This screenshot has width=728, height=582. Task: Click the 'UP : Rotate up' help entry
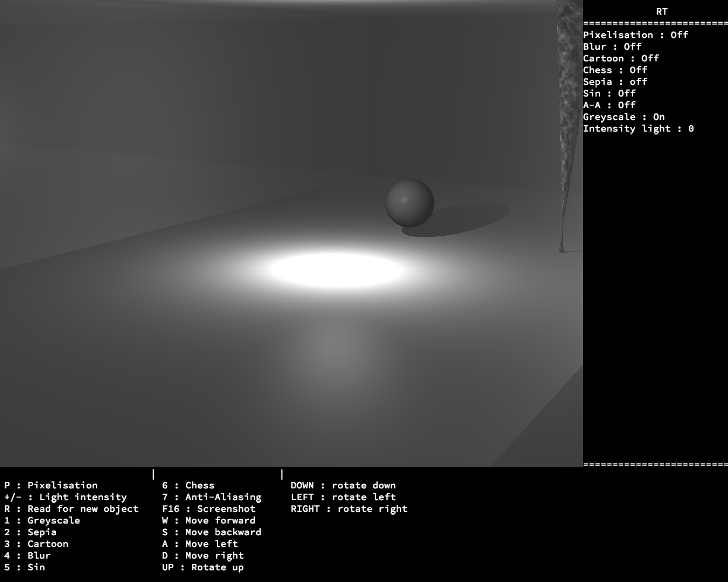click(203, 567)
